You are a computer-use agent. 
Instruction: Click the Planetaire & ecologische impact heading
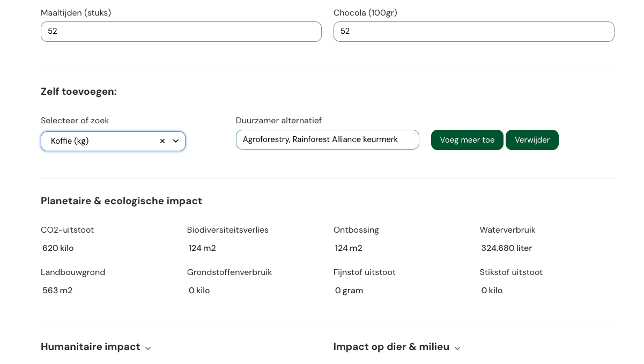tap(121, 201)
